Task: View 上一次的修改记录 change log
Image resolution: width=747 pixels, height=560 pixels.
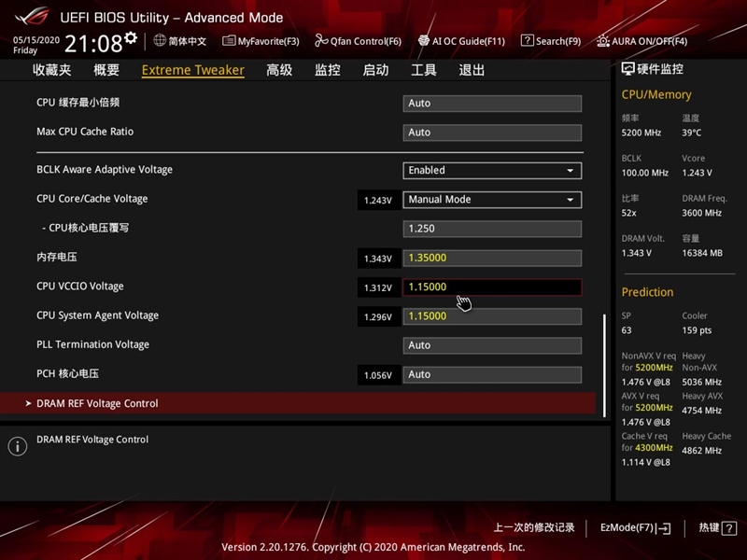Action: [535, 527]
